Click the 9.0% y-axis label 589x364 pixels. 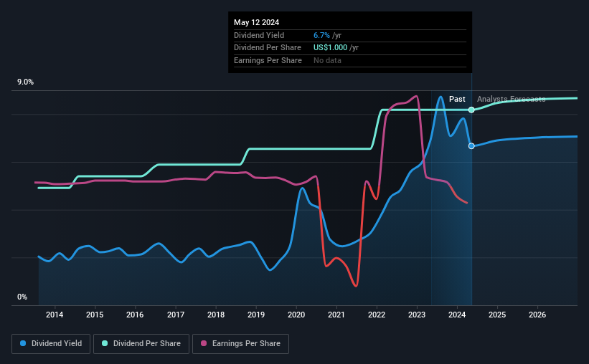coord(25,82)
